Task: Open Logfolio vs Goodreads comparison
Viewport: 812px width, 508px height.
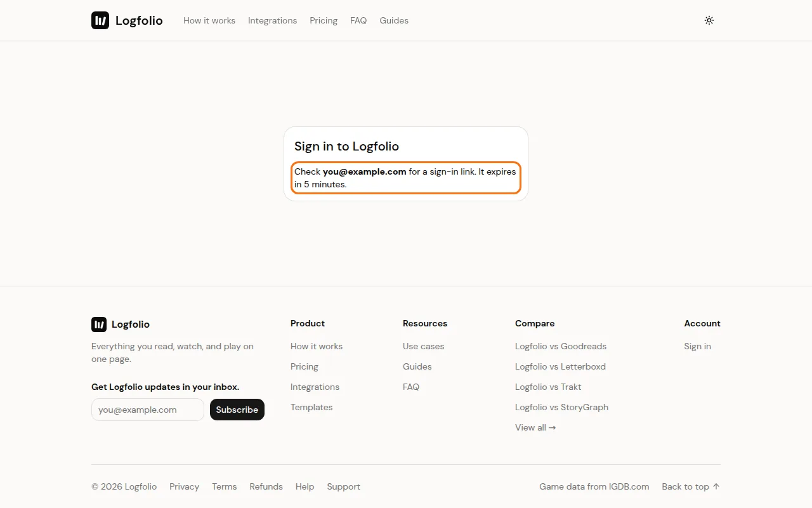Action: pyautogui.click(x=561, y=346)
